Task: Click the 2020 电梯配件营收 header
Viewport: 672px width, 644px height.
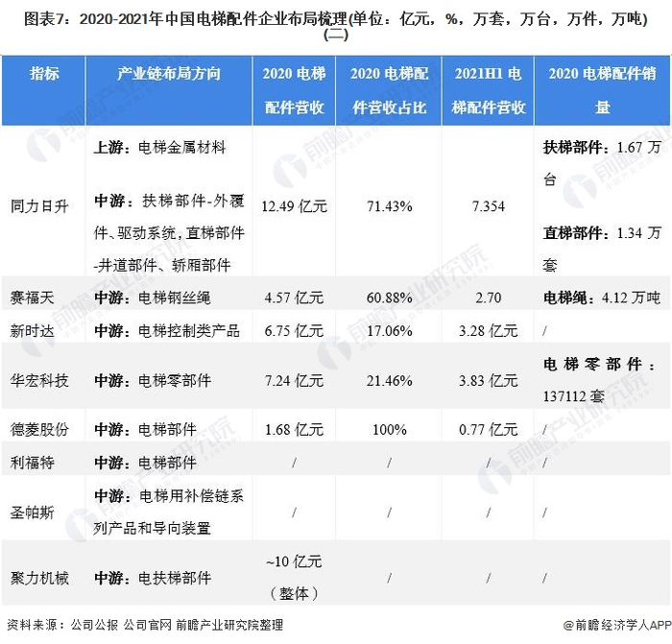Action: (294, 90)
